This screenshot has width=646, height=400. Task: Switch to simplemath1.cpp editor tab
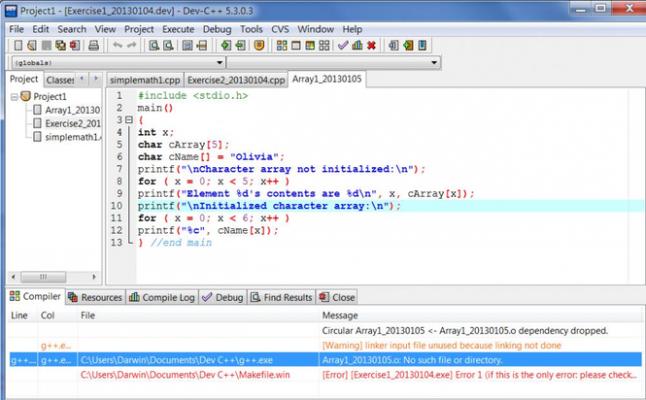[145, 80]
